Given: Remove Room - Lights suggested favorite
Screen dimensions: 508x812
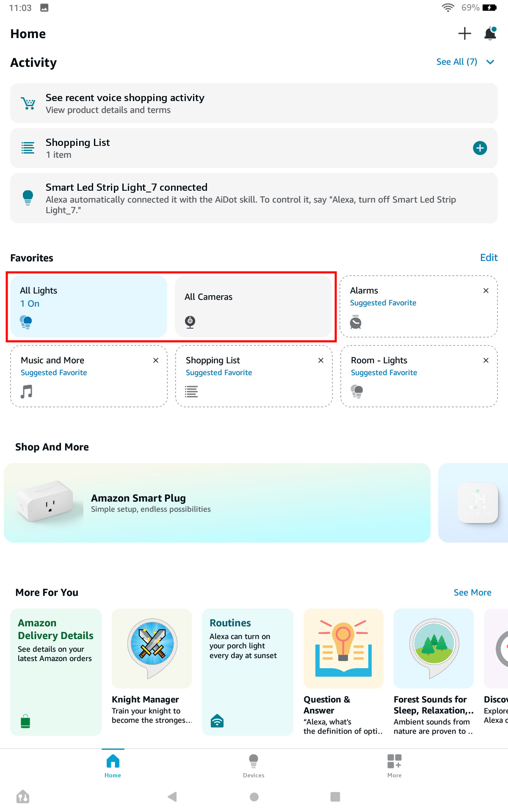Looking at the screenshot, I should pyautogui.click(x=486, y=360).
